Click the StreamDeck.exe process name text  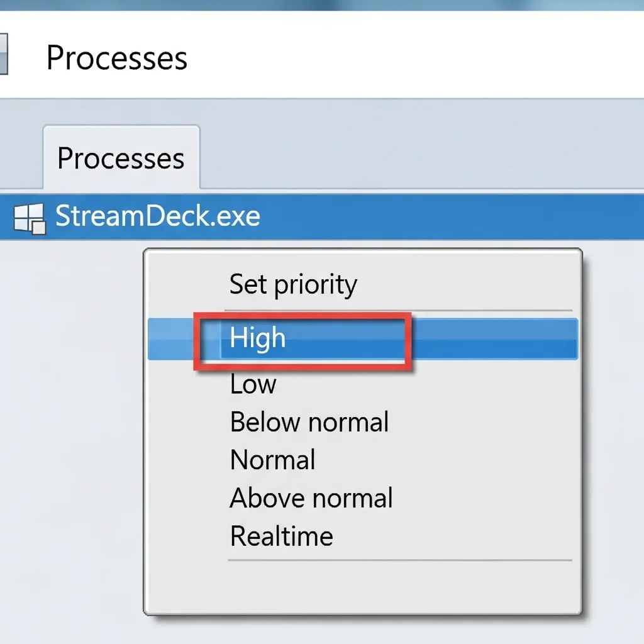(x=158, y=216)
